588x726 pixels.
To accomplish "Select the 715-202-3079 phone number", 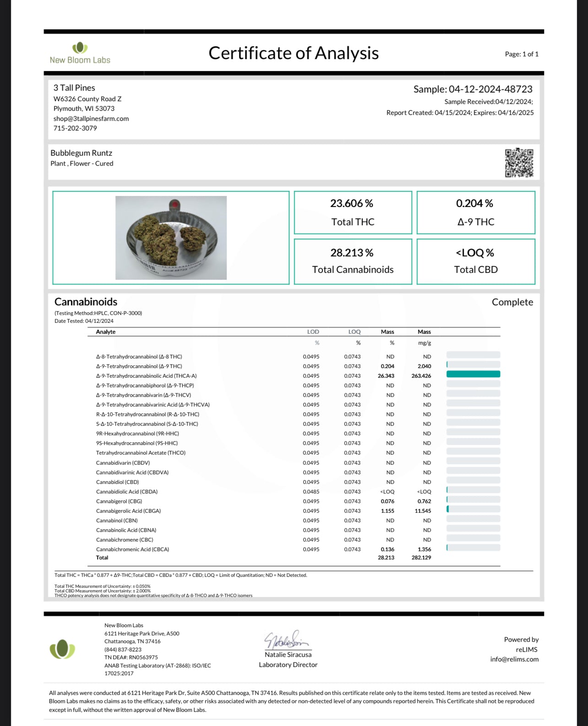I will tap(75, 128).
